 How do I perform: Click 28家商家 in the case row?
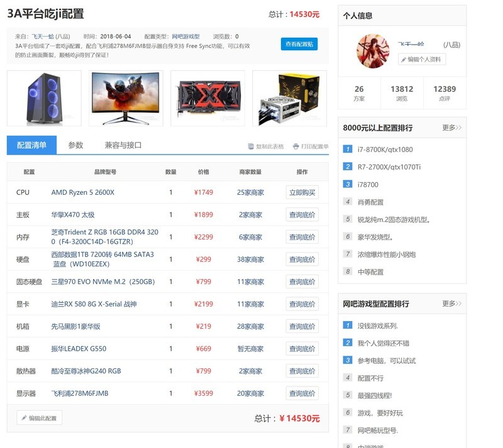(x=250, y=327)
